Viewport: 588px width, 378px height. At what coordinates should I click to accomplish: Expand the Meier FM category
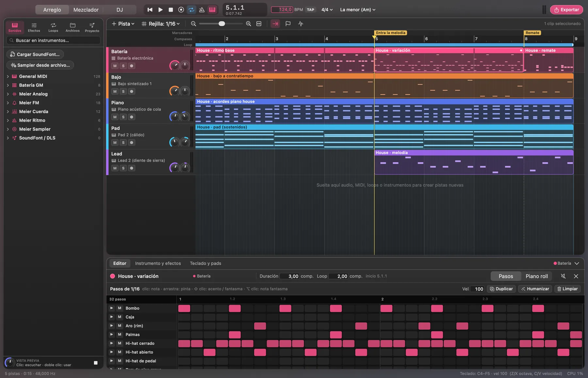8,103
